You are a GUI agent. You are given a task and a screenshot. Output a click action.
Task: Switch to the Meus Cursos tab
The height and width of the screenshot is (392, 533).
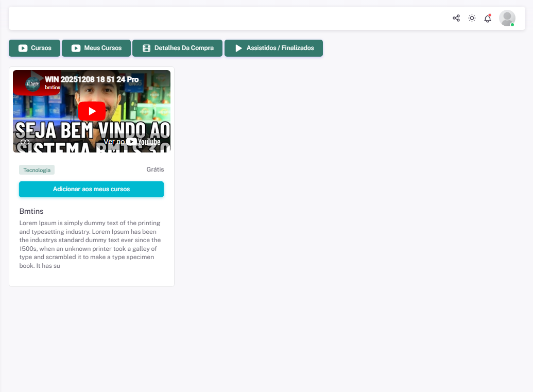point(96,48)
